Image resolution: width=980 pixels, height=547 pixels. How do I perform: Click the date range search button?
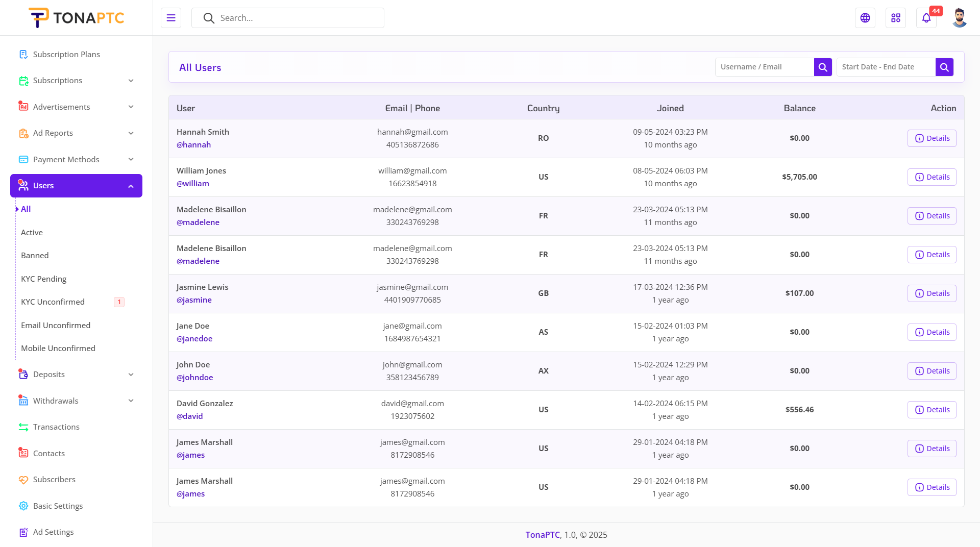tap(944, 67)
